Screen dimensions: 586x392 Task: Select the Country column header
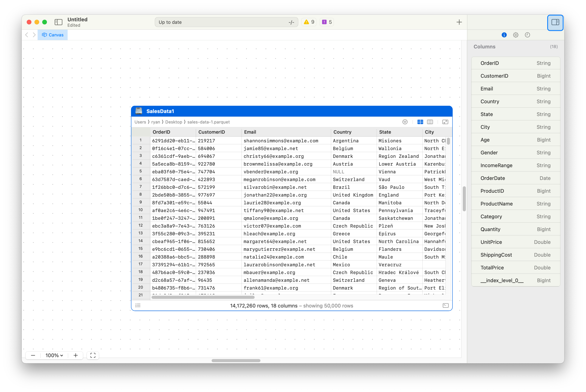click(x=354, y=132)
